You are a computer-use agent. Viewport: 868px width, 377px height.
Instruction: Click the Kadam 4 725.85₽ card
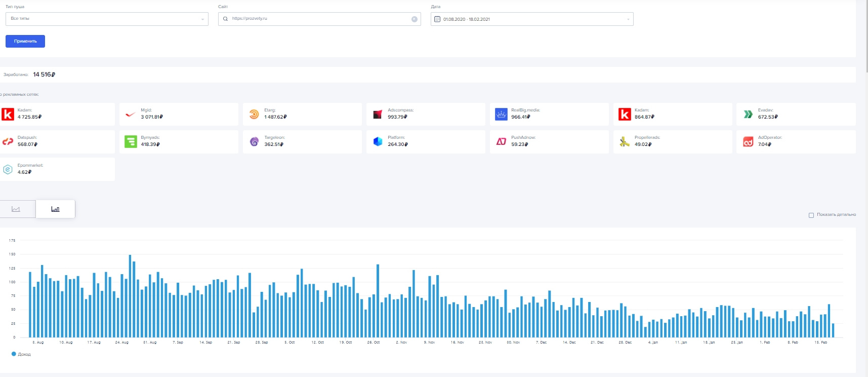coord(57,115)
